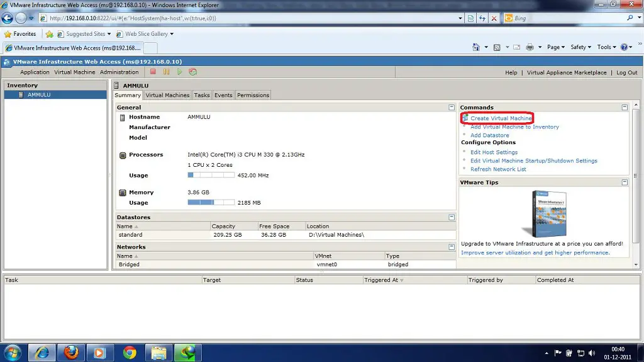Image resolution: width=644 pixels, height=362 pixels.
Task: Click the RSS Feeds icon
Action: [497, 47]
